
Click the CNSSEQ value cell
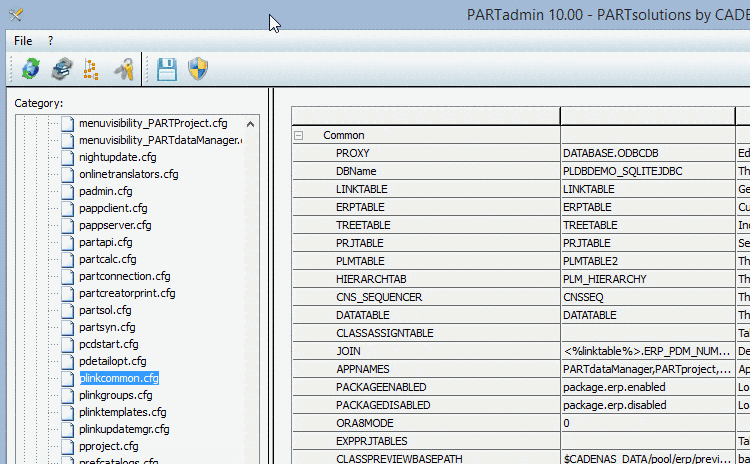pos(648,298)
